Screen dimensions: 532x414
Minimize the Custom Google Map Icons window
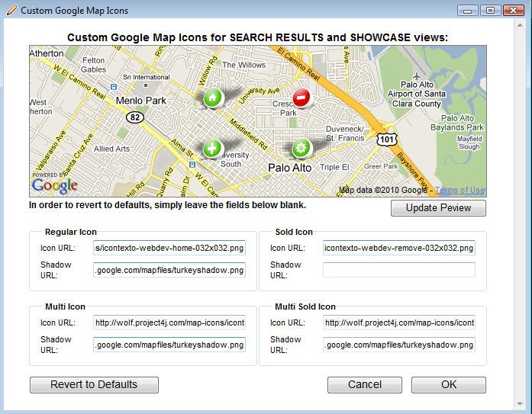(468, 11)
